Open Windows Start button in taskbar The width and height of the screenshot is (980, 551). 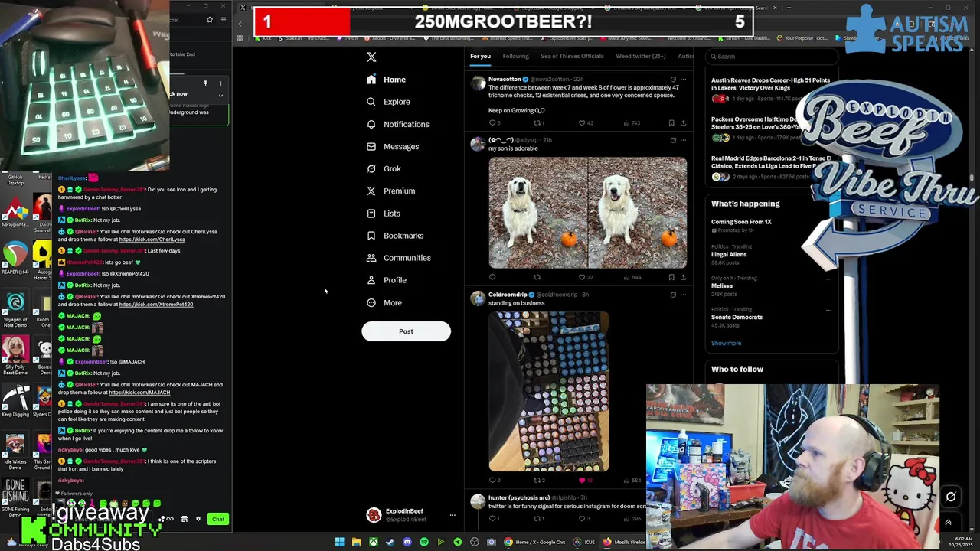pyautogui.click(x=339, y=542)
